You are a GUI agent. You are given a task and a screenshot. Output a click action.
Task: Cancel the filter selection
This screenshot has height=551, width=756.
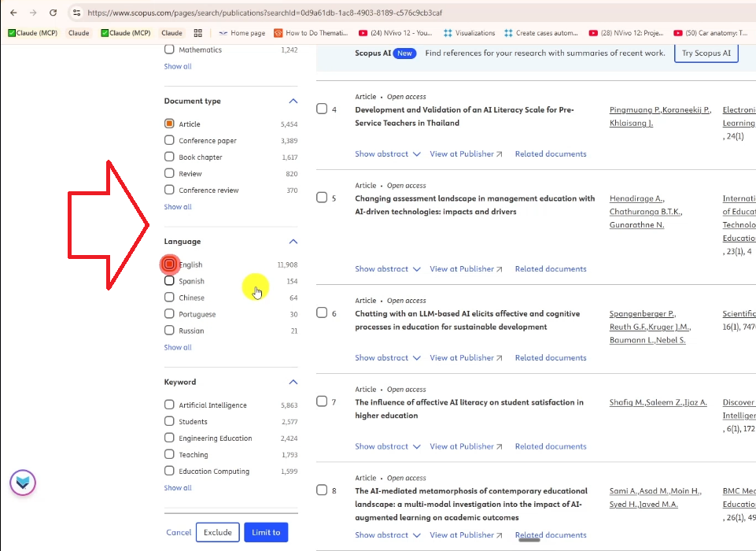coord(179,532)
